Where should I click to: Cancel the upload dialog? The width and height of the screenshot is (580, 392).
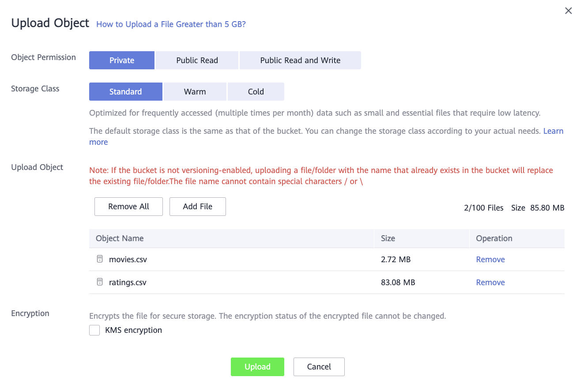point(319,367)
